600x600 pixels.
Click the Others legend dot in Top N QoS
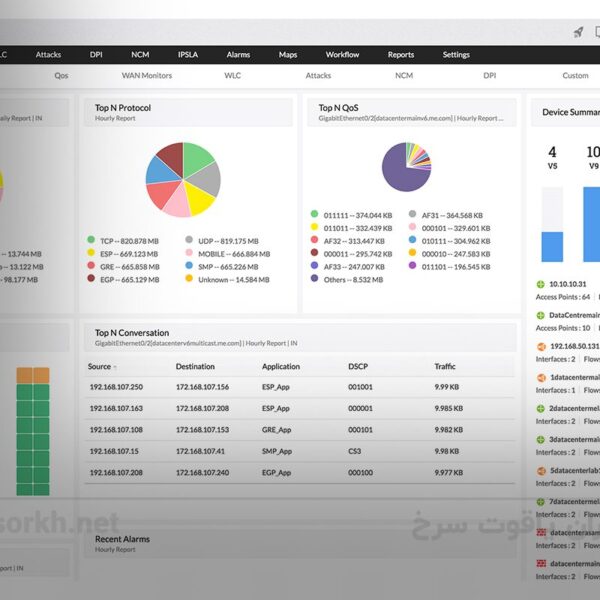(x=314, y=279)
